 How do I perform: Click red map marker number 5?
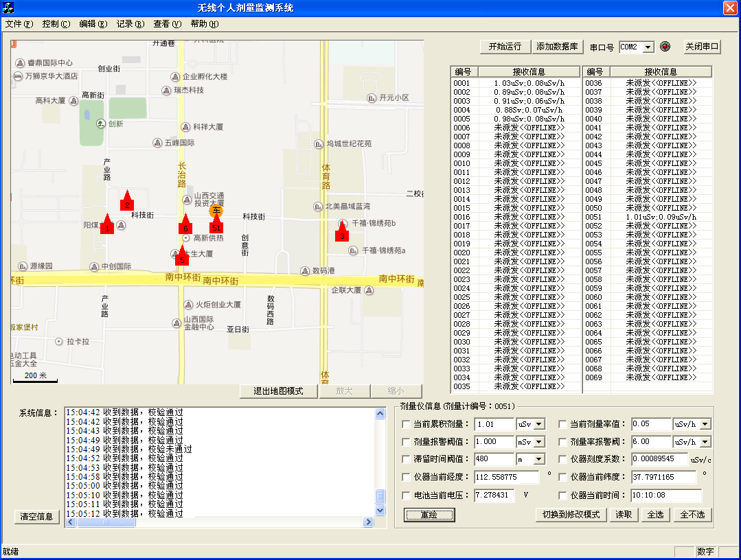pos(182,255)
